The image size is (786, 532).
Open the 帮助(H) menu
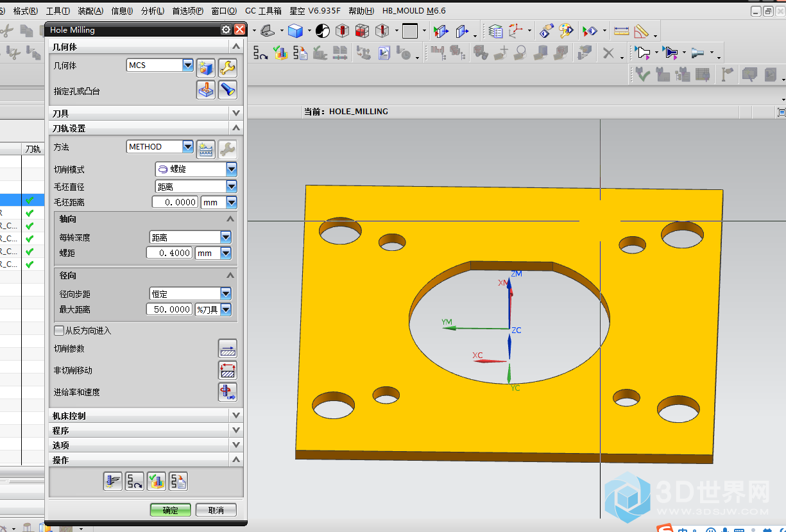[x=361, y=11]
